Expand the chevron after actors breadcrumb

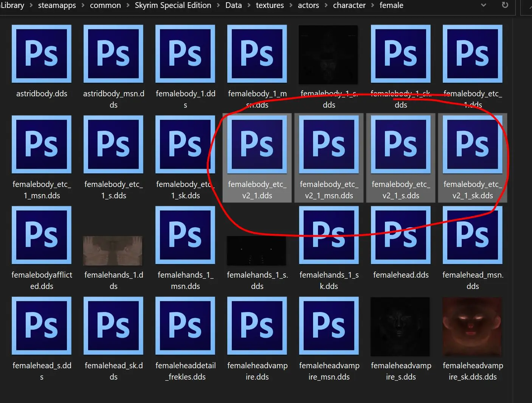coord(326,6)
